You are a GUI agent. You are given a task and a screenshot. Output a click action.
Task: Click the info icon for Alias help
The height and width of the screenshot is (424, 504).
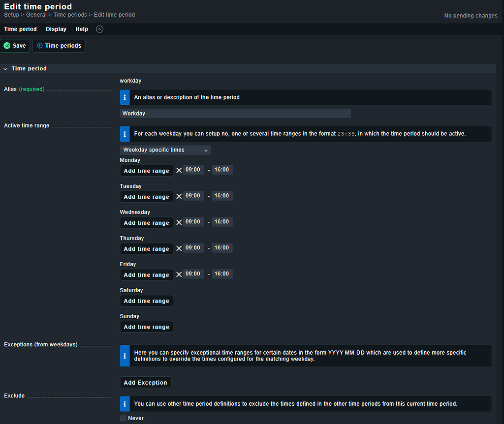coord(125,97)
